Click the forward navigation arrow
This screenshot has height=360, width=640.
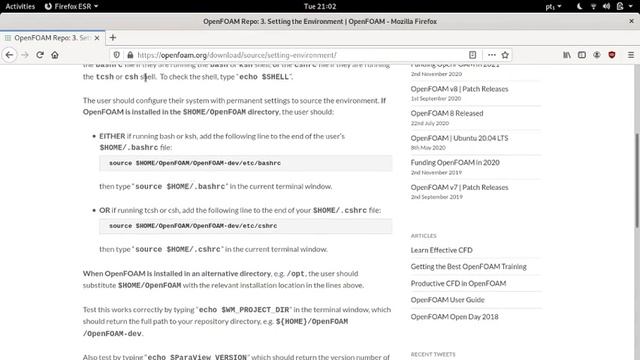[x=25, y=55]
